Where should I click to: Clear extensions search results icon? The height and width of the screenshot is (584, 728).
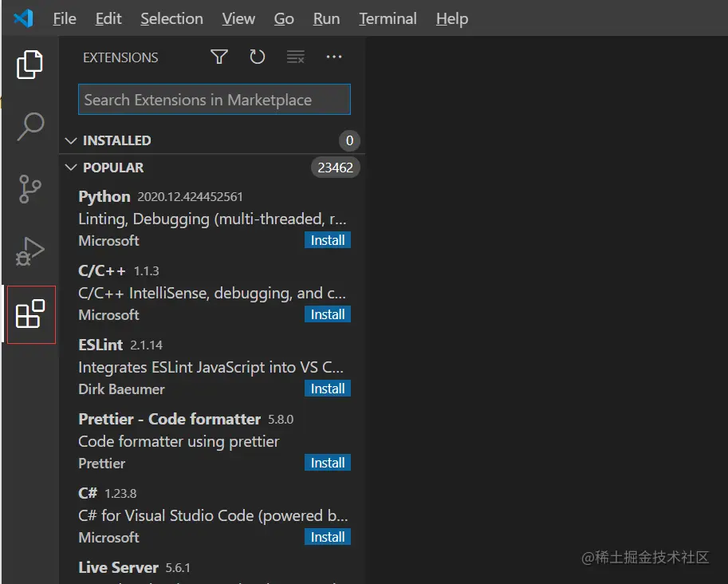[296, 57]
